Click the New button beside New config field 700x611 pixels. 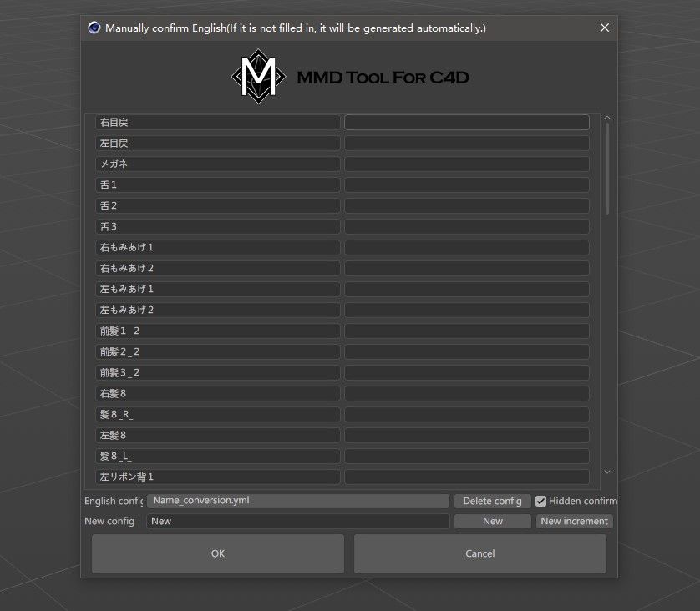[492, 521]
